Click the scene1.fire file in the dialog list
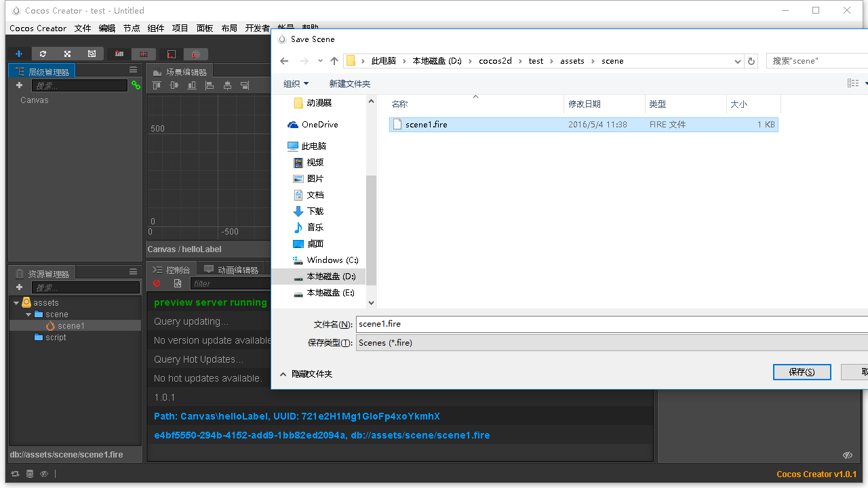The width and height of the screenshot is (868, 488). point(583,125)
